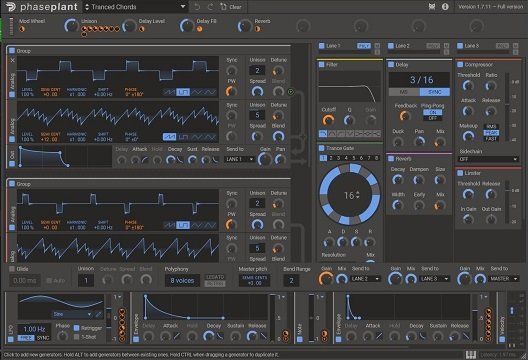528x360 pixels.
Task: Select RMS mode in the Compressor
Action: 491,127
